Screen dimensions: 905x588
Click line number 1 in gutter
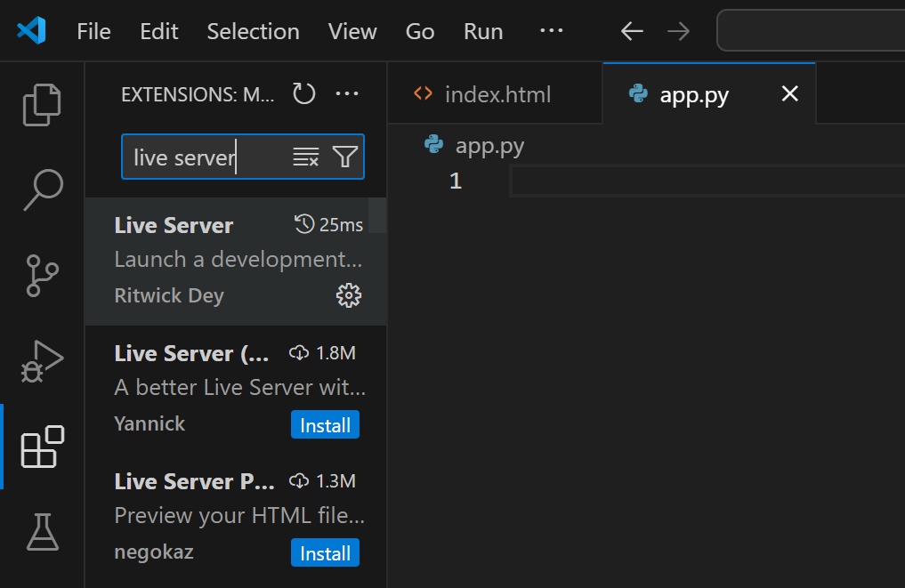(456, 181)
